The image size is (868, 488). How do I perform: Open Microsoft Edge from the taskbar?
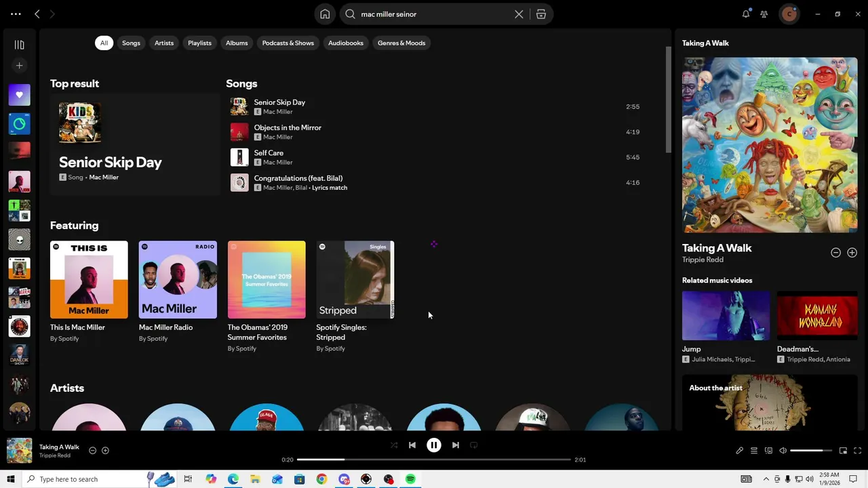233,479
